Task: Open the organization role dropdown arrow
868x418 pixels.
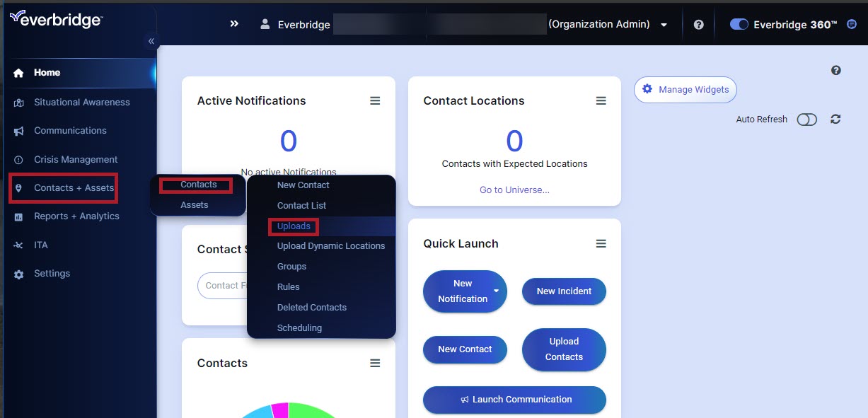Action: (x=664, y=25)
